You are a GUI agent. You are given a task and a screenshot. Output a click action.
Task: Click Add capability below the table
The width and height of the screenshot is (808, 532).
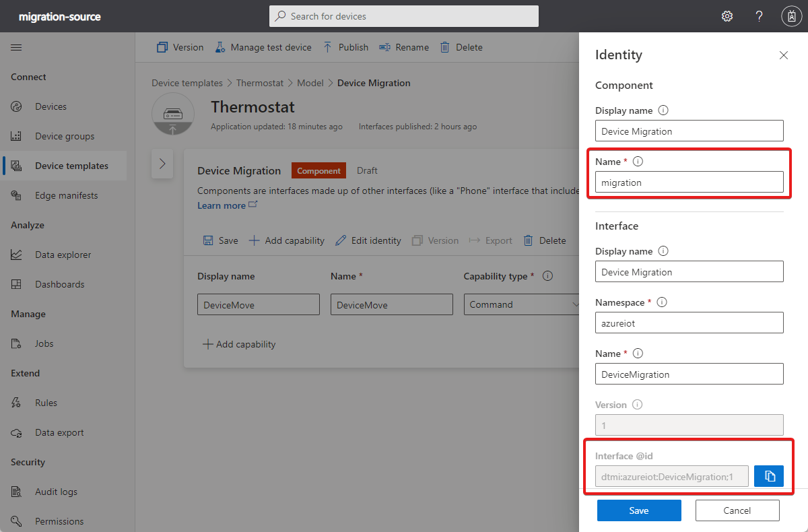click(239, 344)
